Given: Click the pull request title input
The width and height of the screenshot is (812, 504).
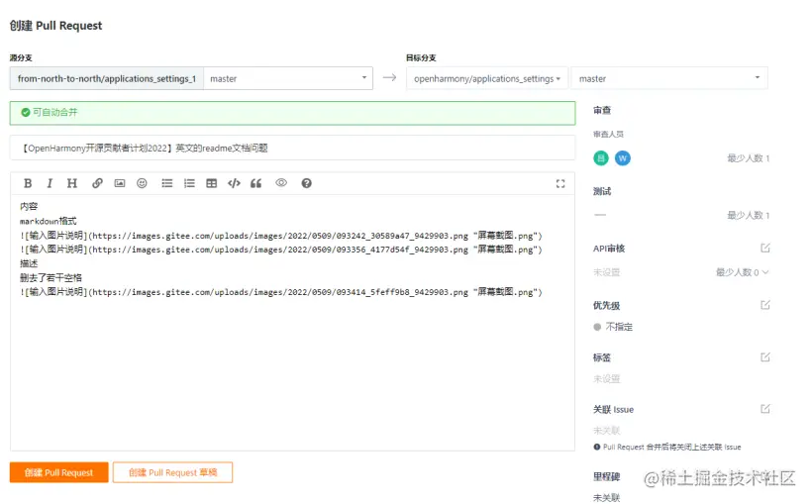Looking at the screenshot, I should [292, 149].
